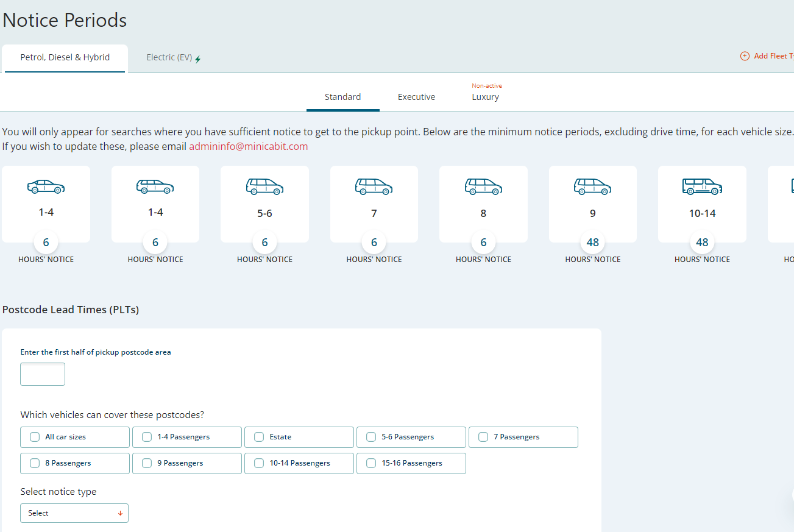Screen dimensions: 794x532
Task: Click the 48 hours' notice badge under 9
Action: tap(593, 243)
